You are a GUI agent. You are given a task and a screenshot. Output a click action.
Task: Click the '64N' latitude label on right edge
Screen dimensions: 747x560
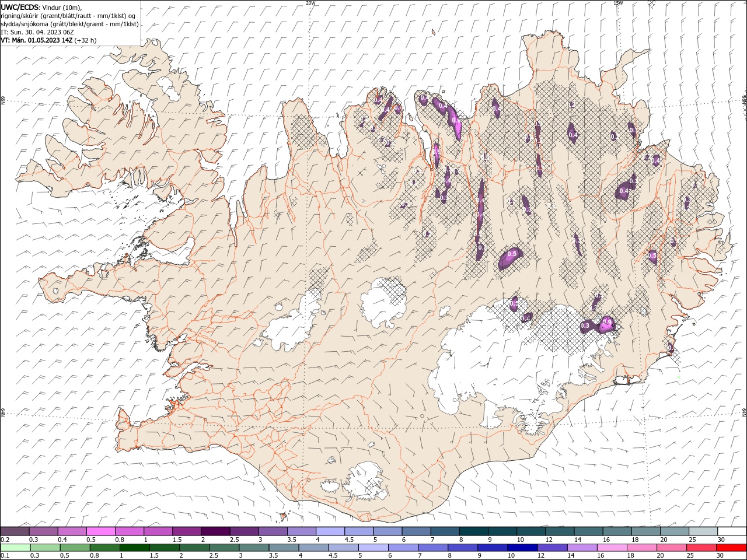(744, 412)
